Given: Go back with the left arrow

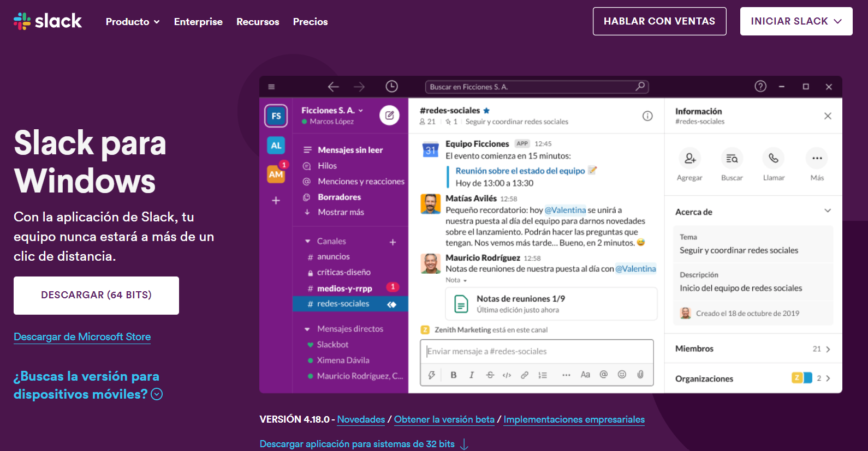Looking at the screenshot, I should tap(333, 87).
